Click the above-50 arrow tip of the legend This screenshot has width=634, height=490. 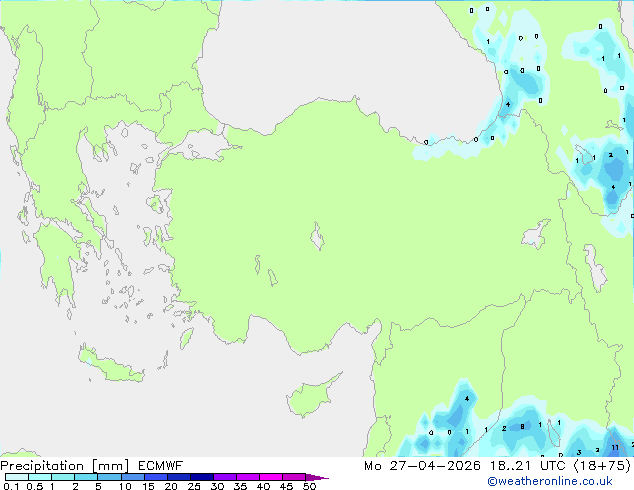pos(317,477)
